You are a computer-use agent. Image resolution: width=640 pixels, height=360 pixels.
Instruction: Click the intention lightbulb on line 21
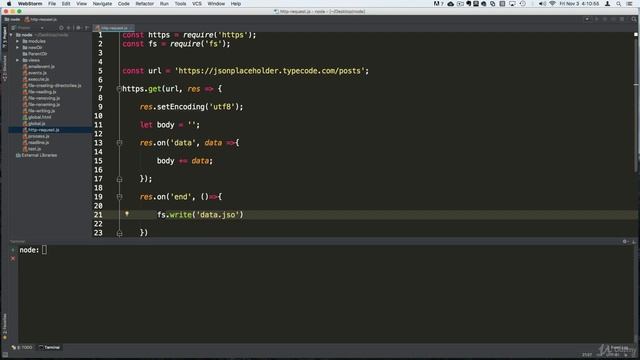127,214
